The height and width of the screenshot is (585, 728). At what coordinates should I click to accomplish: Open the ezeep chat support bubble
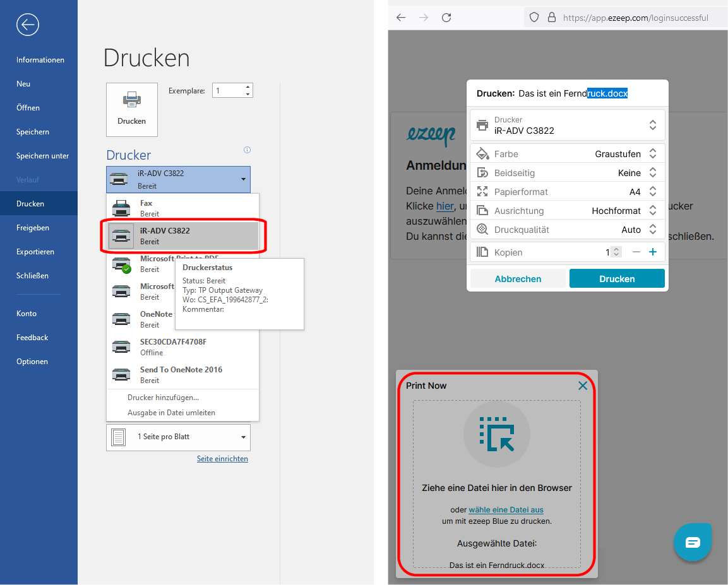pos(693,542)
